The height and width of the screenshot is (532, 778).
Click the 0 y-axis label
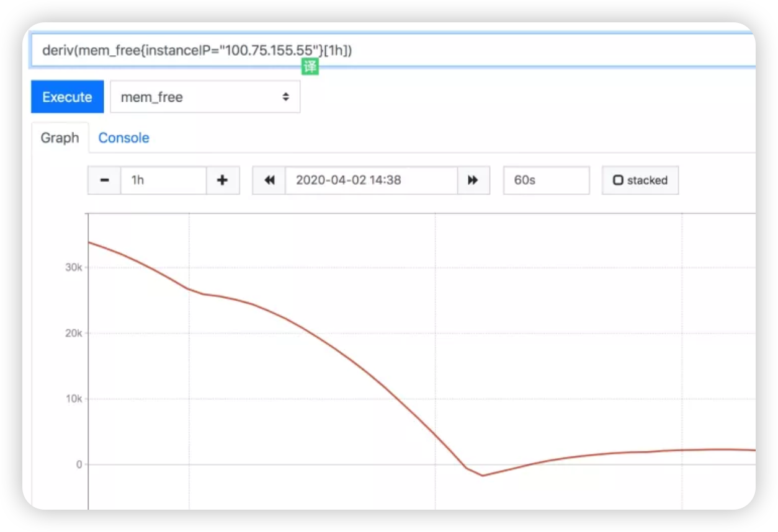pyautogui.click(x=79, y=464)
